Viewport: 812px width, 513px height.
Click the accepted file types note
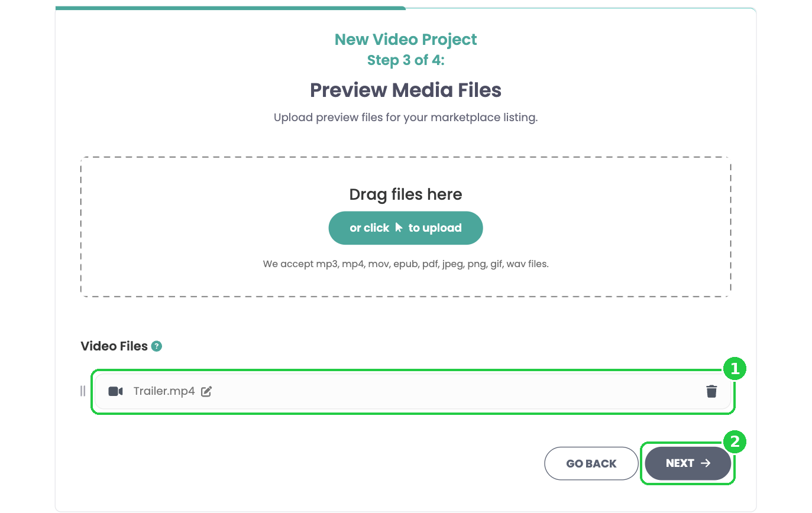pyautogui.click(x=406, y=264)
